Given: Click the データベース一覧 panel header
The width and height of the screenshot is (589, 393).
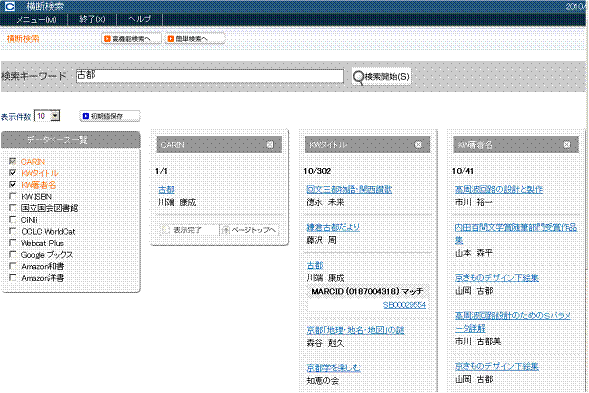Looking at the screenshot, I should tap(71, 140).
